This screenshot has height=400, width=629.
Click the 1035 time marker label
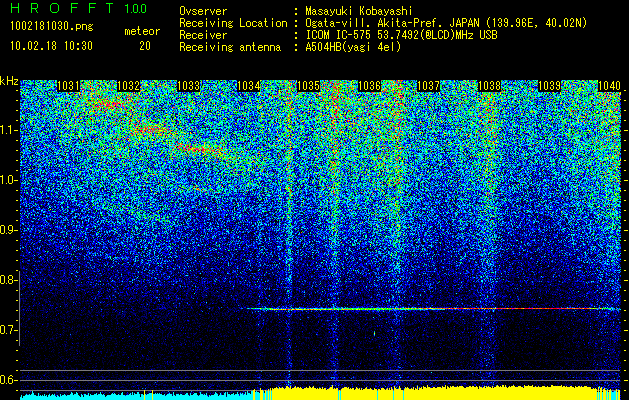tap(308, 86)
